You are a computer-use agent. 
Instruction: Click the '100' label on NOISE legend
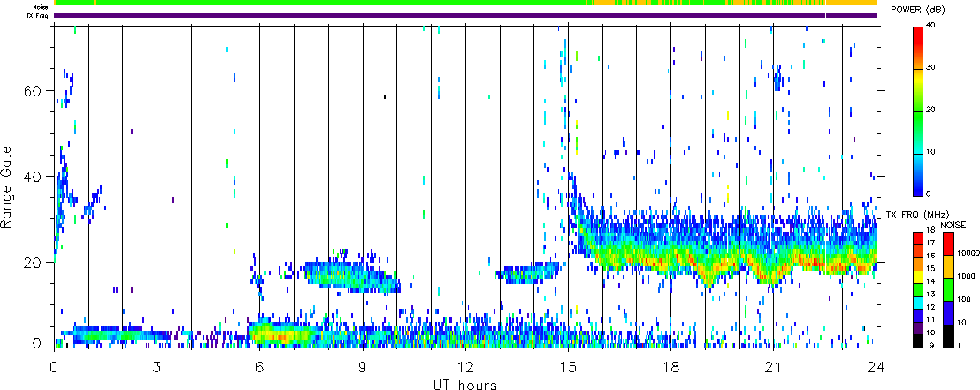point(962,300)
